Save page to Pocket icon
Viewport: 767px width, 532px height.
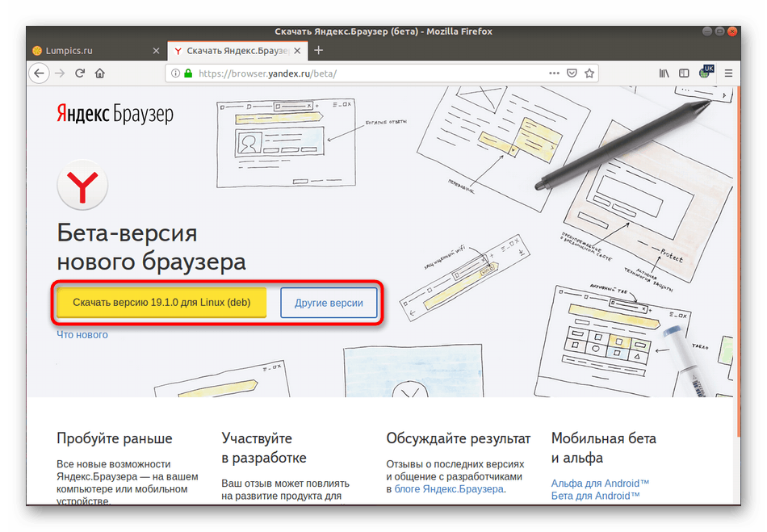pos(572,73)
